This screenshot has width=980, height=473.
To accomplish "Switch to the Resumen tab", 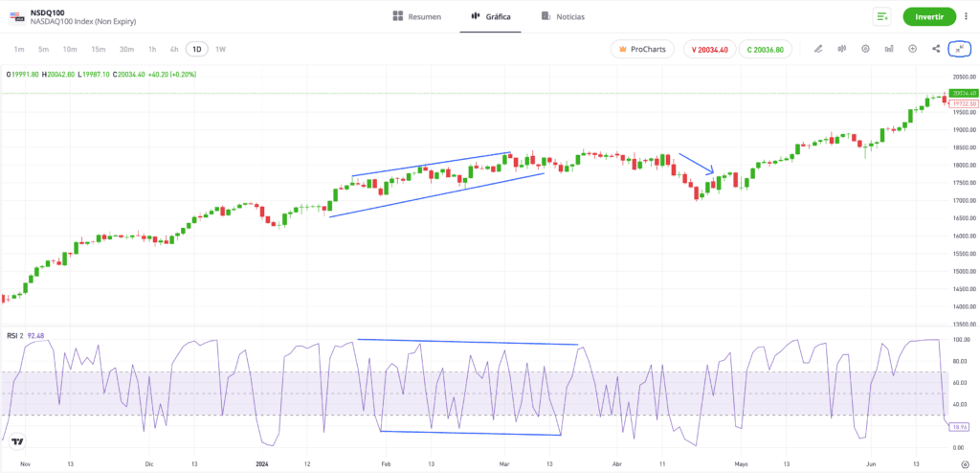I will click(x=417, y=17).
